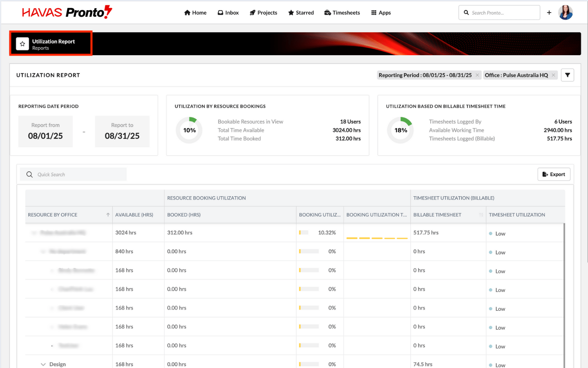
Task: Open the Inbox menu item
Action: coord(228,13)
